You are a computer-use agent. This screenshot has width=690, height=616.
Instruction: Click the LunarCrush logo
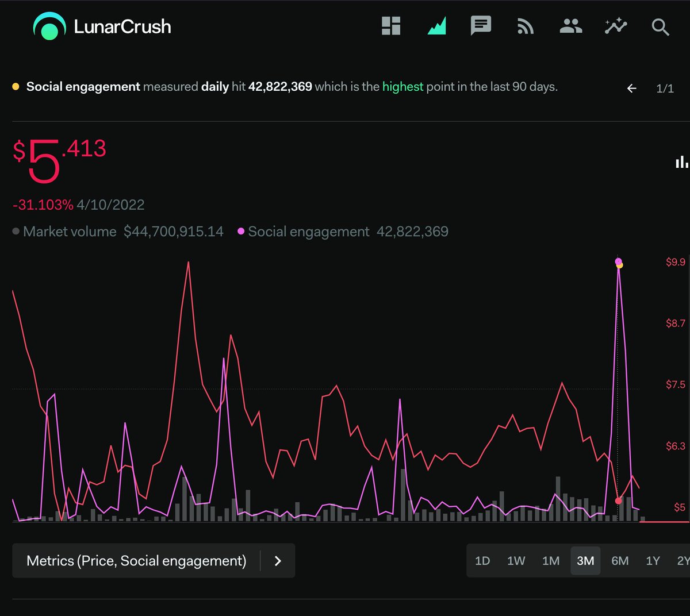point(101,26)
